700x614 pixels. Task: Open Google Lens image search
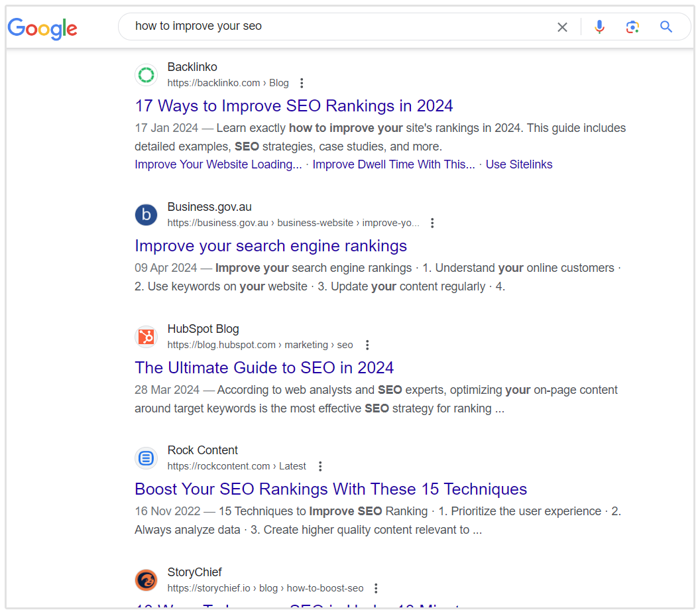[x=632, y=27]
